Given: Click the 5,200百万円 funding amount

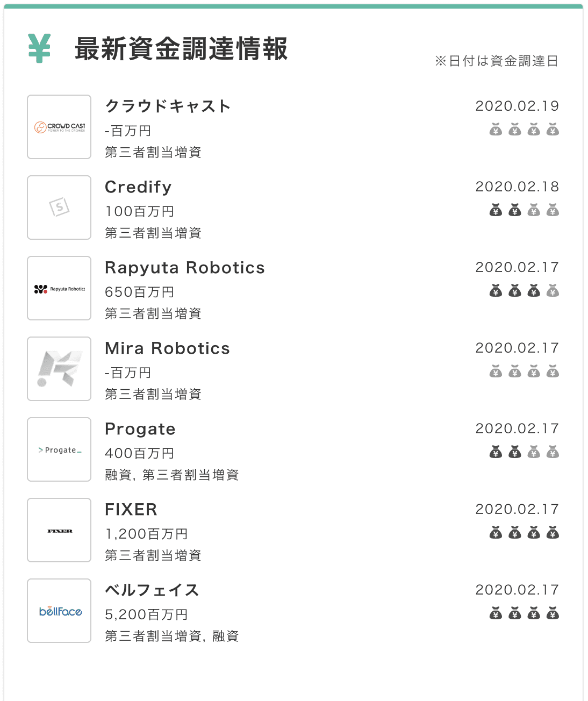Looking at the screenshot, I should pyautogui.click(x=146, y=614).
